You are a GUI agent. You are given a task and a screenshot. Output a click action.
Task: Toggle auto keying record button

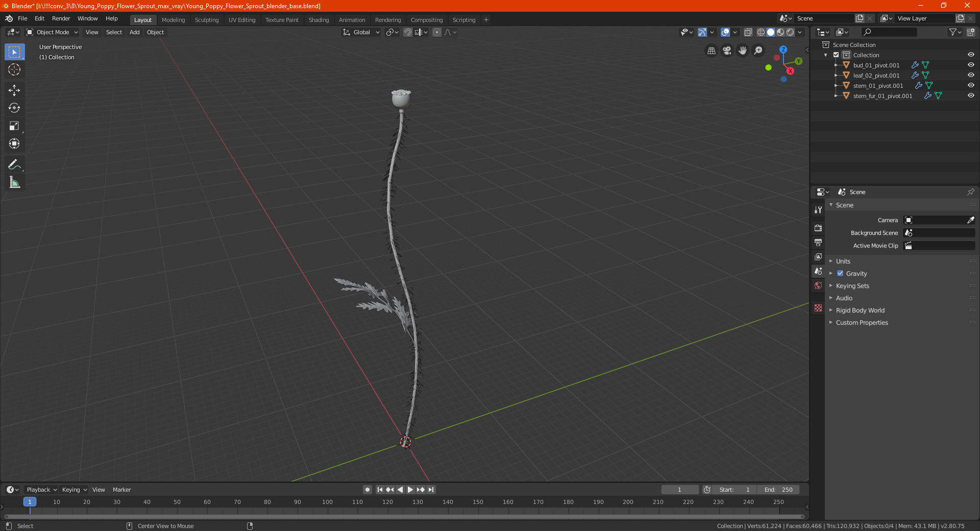[367, 490]
